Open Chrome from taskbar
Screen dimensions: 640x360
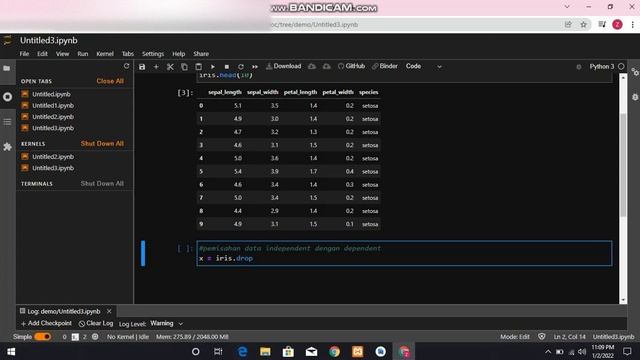click(334, 351)
